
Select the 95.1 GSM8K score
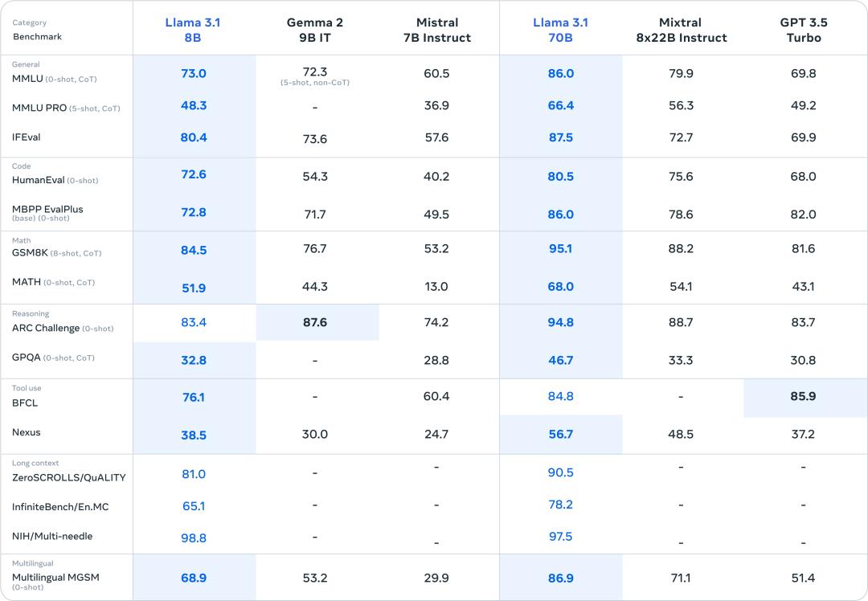tap(560, 249)
